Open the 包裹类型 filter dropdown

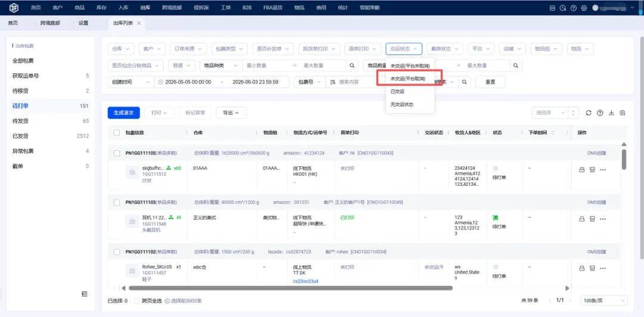[x=230, y=49]
